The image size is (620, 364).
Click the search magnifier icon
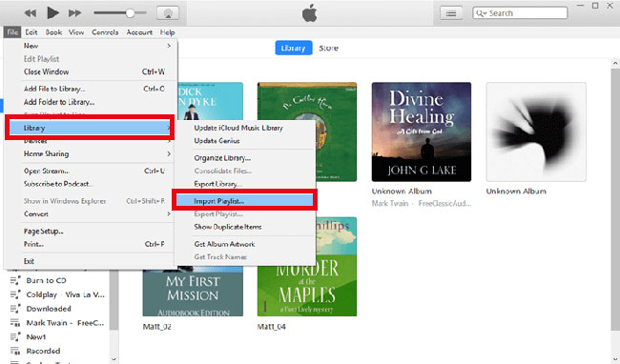481,13
